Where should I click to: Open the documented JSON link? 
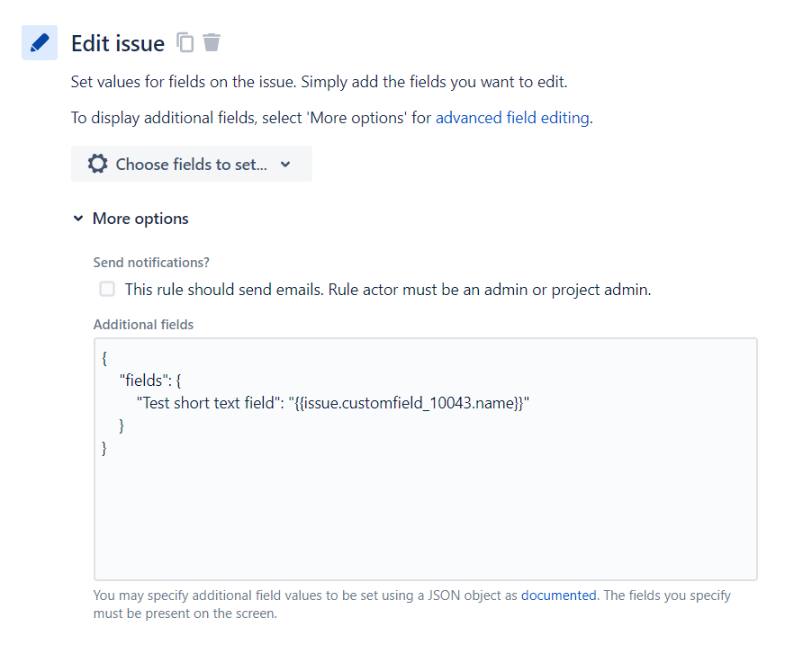(558, 596)
